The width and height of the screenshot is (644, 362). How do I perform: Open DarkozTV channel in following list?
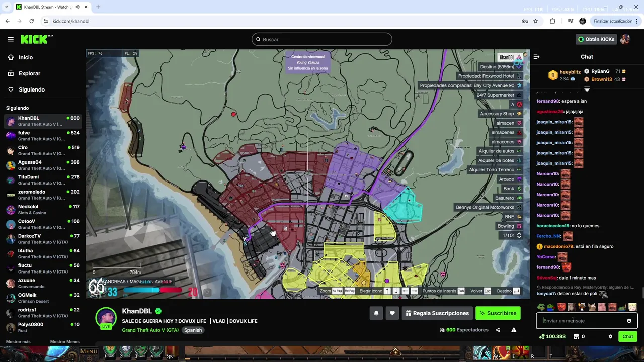[x=43, y=239]
